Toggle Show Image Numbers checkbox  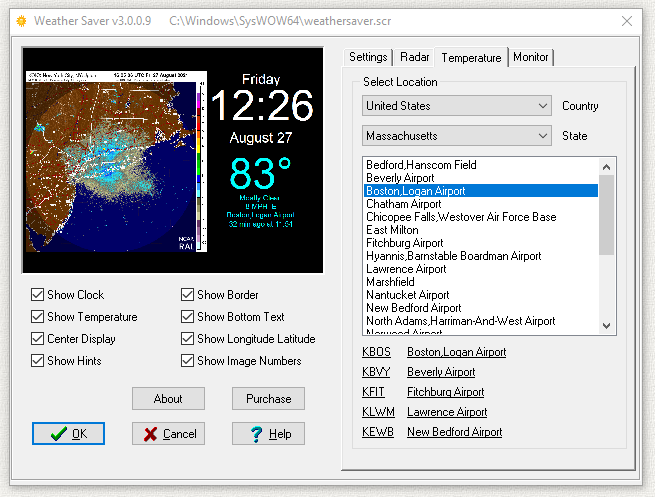[x=188, y=361]
